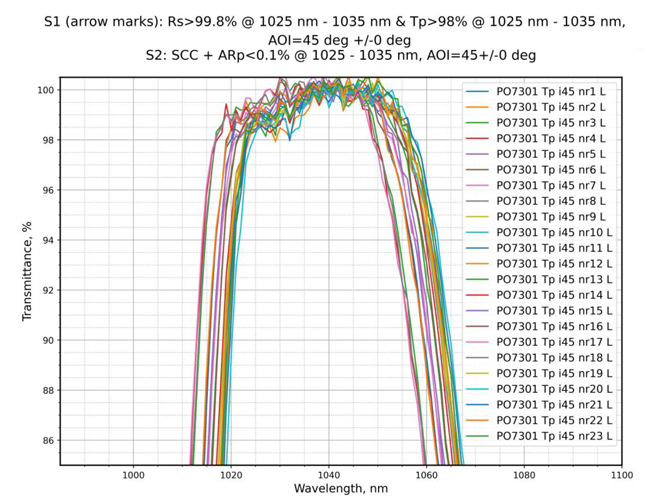Select the 86 y-axis tick label
Viewport: 649px width, 500px height.
(x=45, y=441)
